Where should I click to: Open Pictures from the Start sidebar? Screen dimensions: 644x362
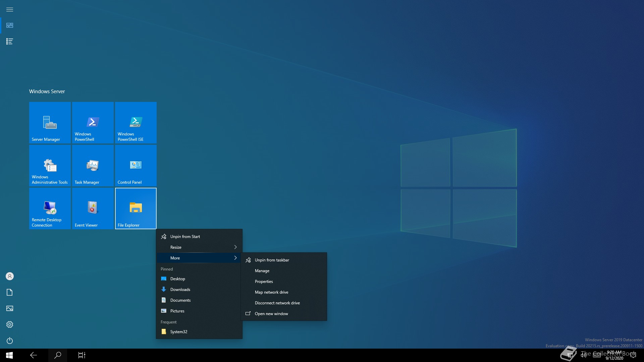pos(10,308)
